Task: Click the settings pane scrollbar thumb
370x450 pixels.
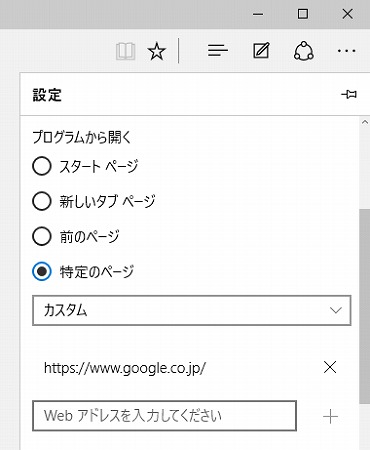Action: [x=365, y=306]
